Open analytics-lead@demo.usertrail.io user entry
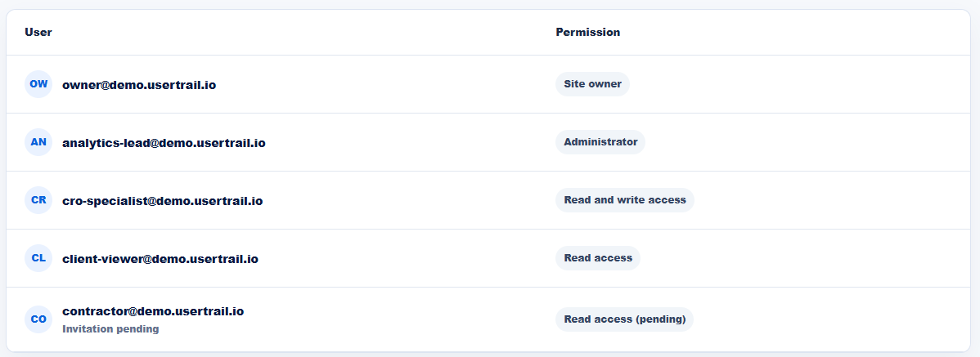The height and width of the screenshot is (357, 980). [164, 143]
